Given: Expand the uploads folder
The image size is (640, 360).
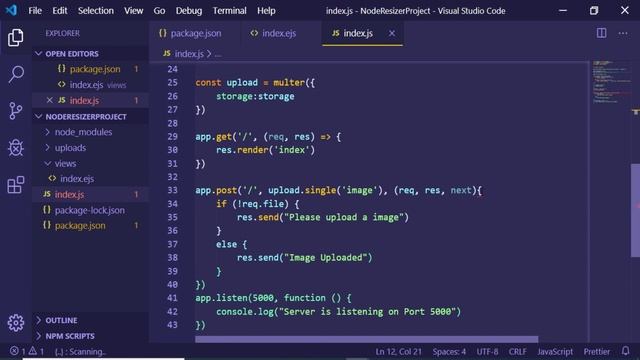Looking at the screenshot, I should 48,147.
